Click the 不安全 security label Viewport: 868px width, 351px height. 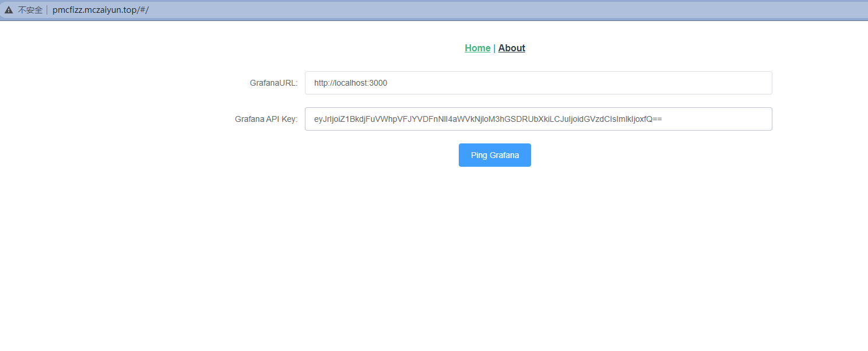30,10
